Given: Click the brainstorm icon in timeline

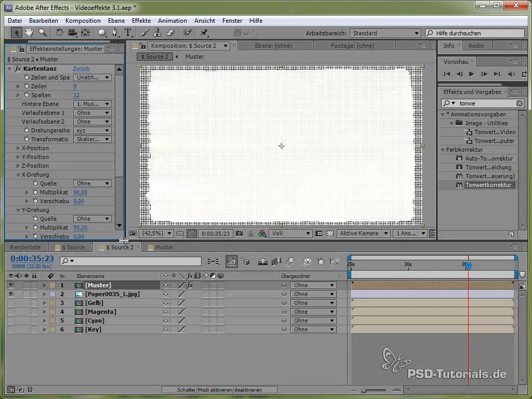Looking at the screenshot, I should [308, 262].
